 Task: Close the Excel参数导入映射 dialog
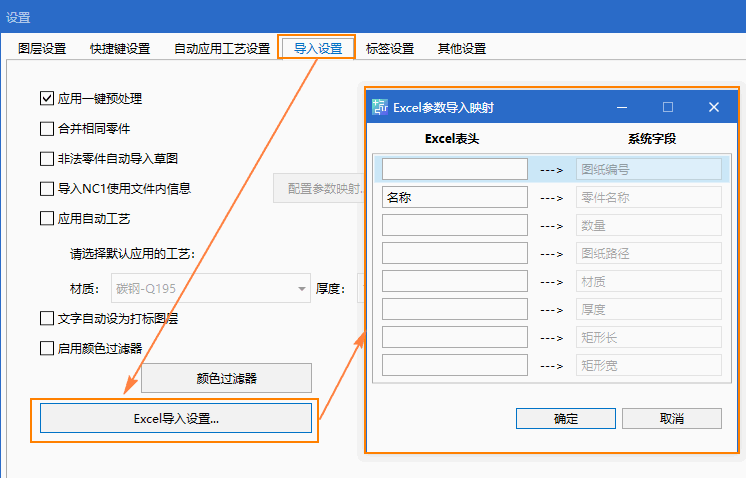pos(714,107)
